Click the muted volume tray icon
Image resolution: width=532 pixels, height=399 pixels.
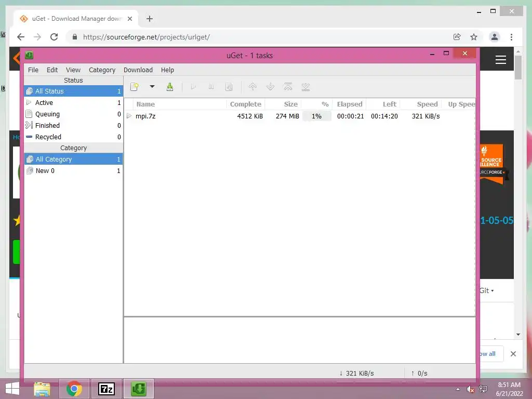(470, 389)
